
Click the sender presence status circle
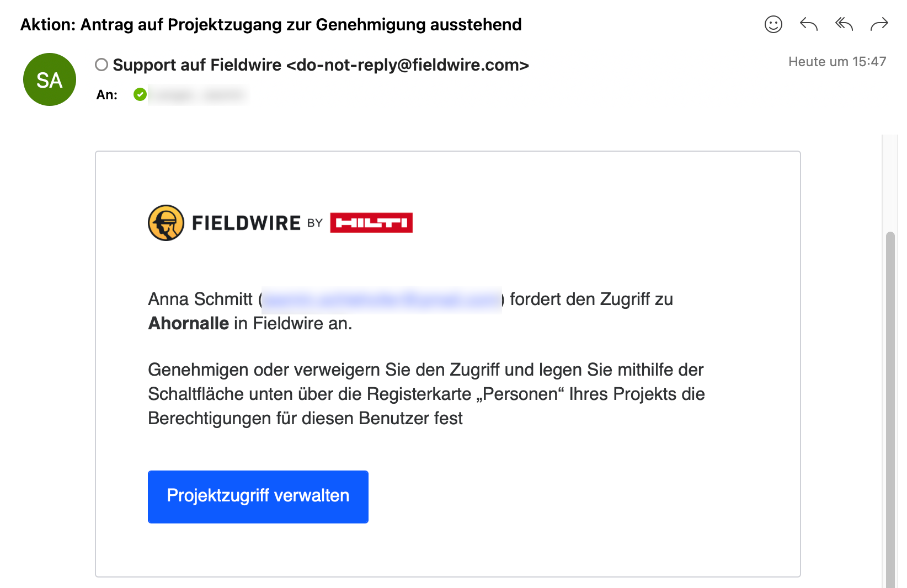coord(102,65)
